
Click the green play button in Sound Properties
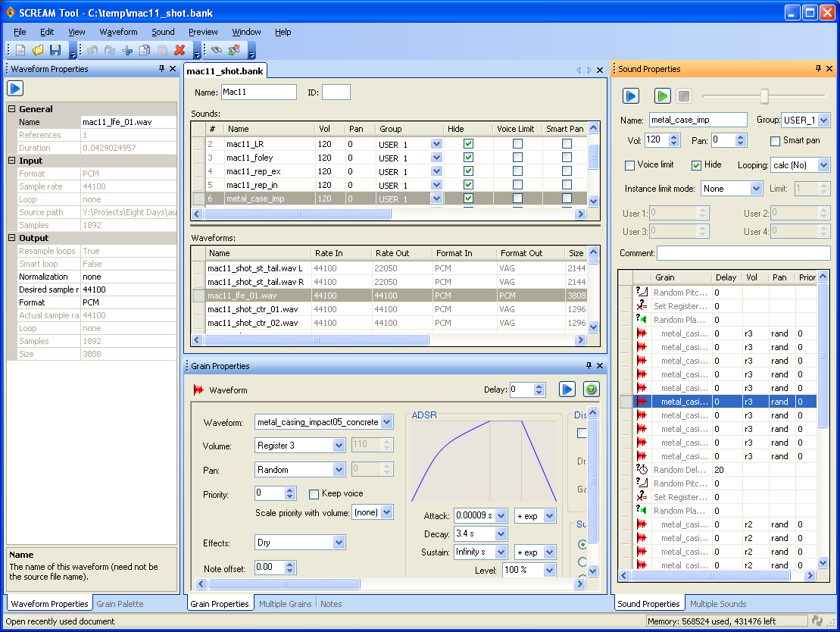click(663, 96)
